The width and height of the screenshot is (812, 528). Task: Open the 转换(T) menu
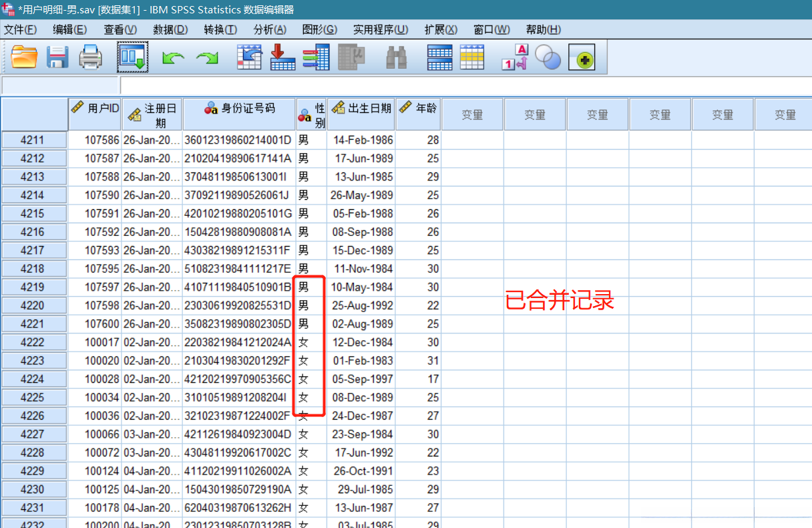(220, 29)
